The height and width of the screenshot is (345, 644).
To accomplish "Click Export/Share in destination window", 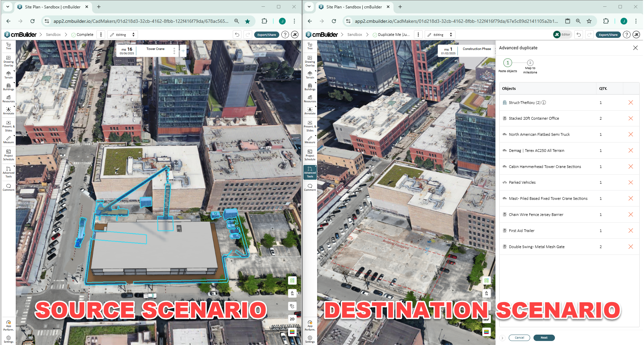I will (x=608, y=35).
